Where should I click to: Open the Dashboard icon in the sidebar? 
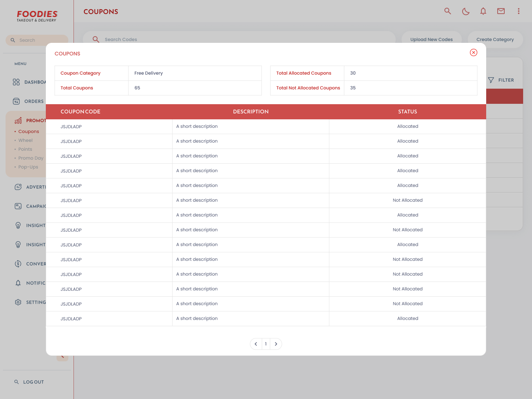click(16, 82)
